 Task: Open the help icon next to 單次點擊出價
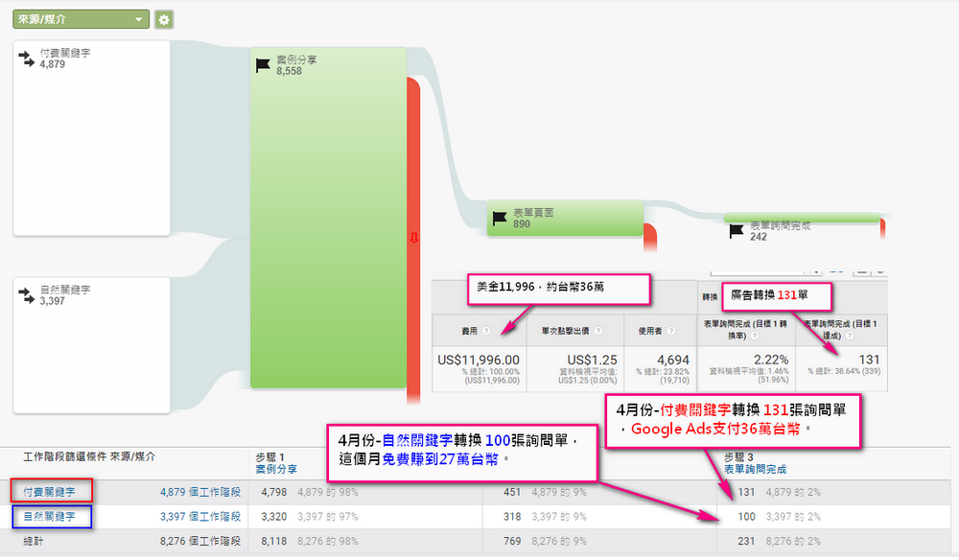(x=598, y=331)
